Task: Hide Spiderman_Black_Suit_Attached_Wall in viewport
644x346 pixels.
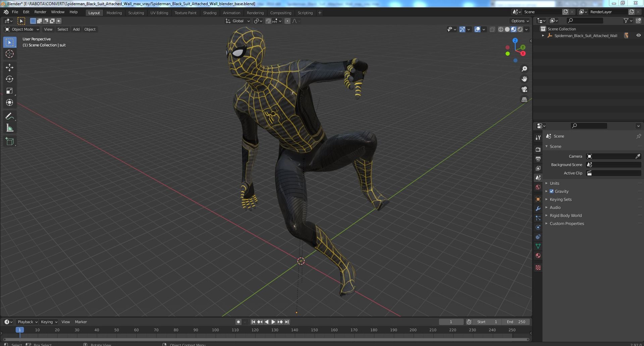Action: [638, 36]
